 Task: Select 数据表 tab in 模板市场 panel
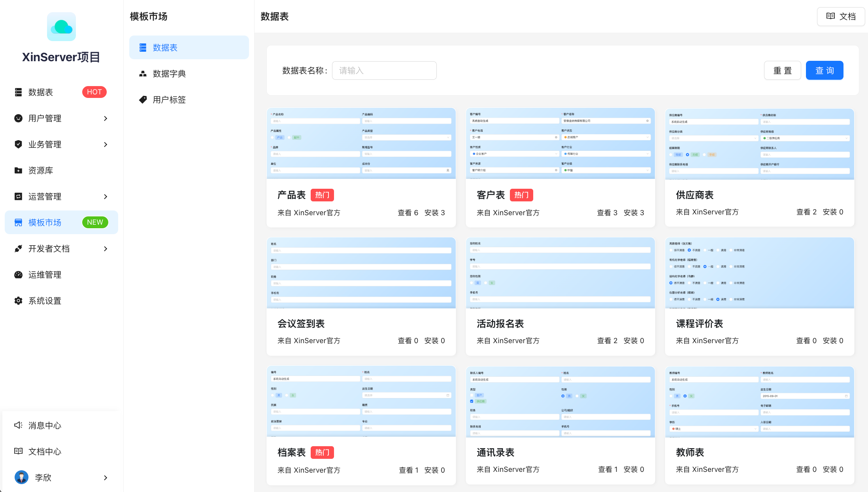tap(189, 47)
